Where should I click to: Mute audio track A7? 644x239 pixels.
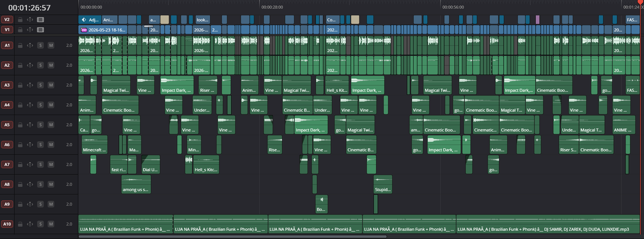(51, 165)
